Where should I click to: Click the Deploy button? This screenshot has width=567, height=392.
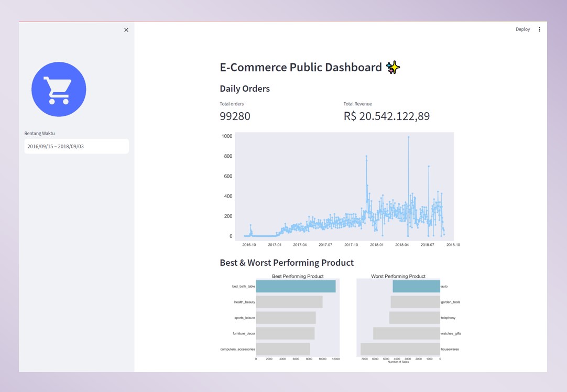522,29
